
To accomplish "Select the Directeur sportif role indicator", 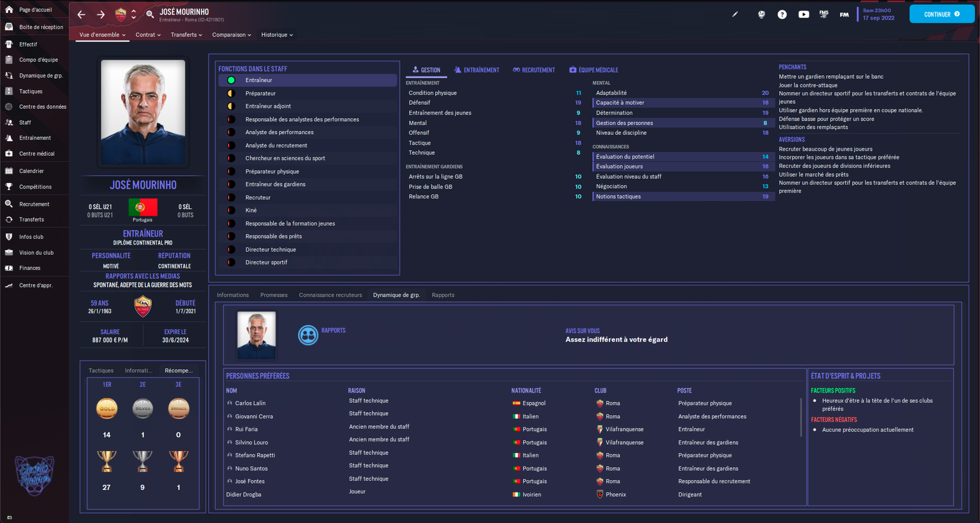I will [232, 263].
